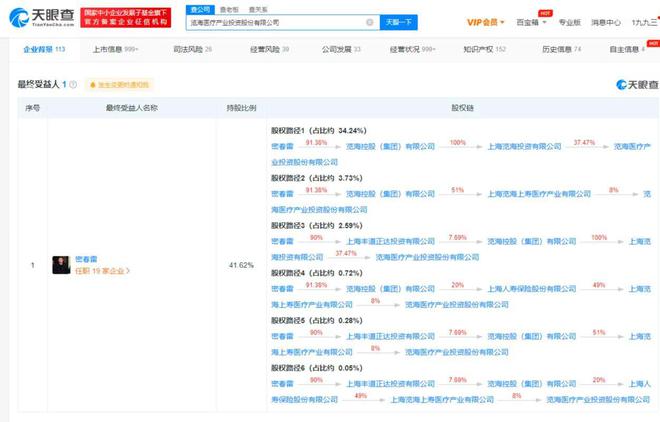Image resolution: width=660 pixels, height=422 pixels.
Task: Open 消息中心 in the top navigation
Action: click(606, 22)
